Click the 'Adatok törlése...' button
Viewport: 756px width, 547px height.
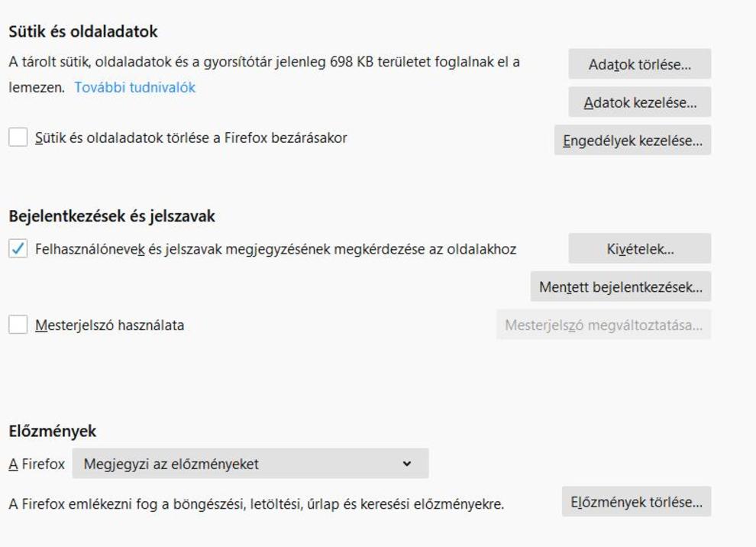coord(639,65)
